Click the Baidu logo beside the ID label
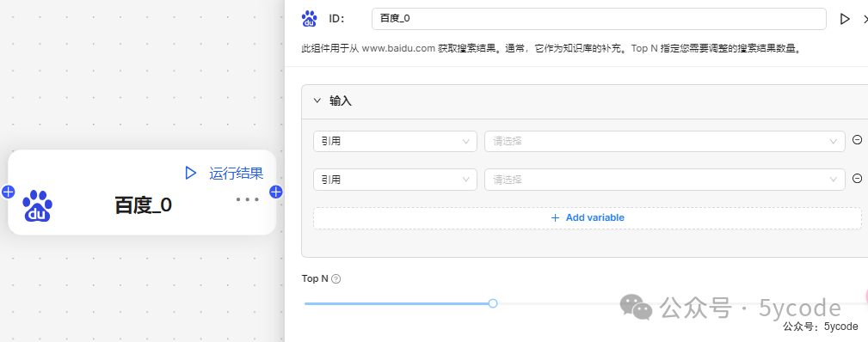The image size is (868, 342). click(x=309, y=19)
